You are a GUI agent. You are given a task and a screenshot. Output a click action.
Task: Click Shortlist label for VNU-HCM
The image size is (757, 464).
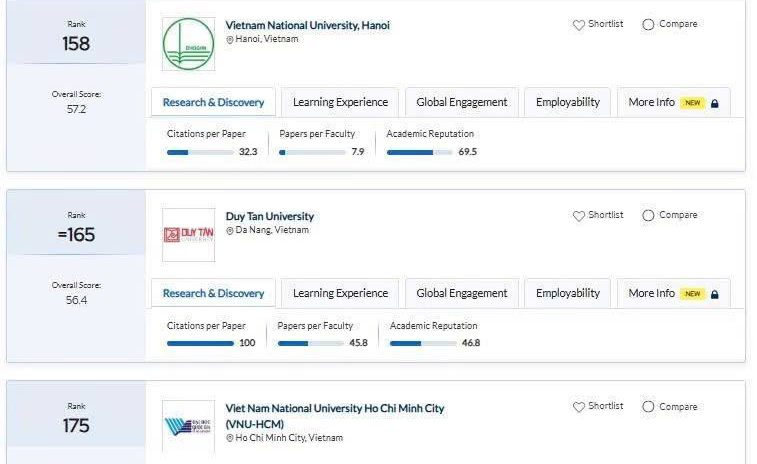click(605, 406)
